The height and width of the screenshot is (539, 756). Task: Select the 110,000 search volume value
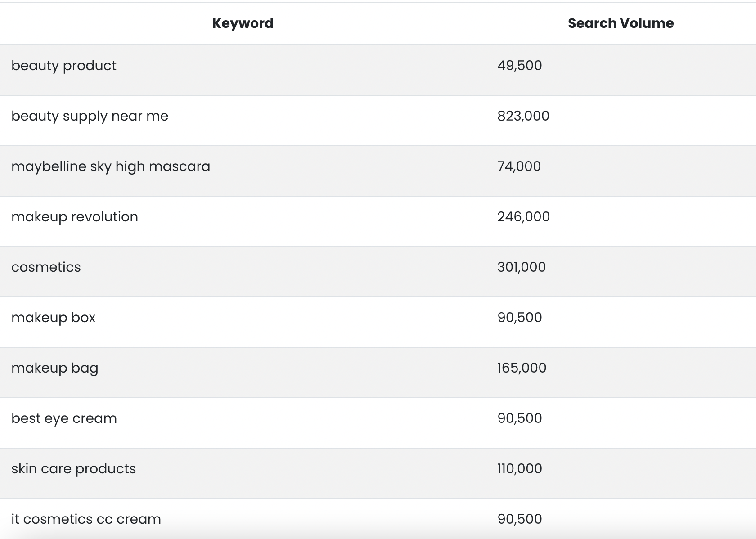(x=519, y=469)
